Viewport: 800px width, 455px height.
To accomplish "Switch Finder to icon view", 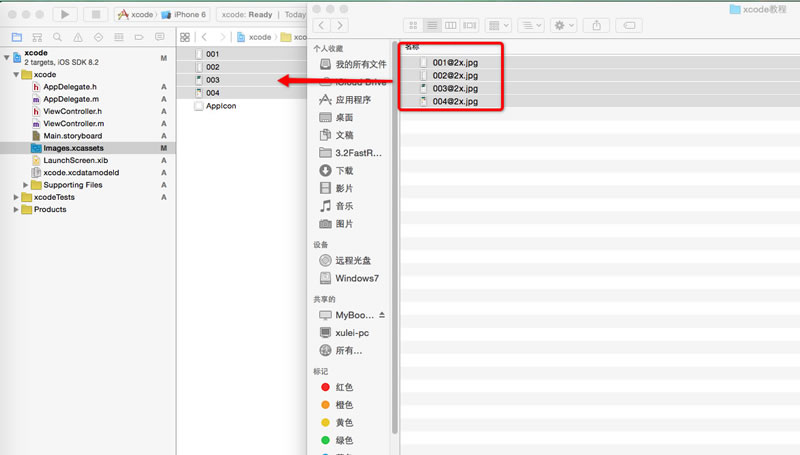I will [x=413, y=25].
